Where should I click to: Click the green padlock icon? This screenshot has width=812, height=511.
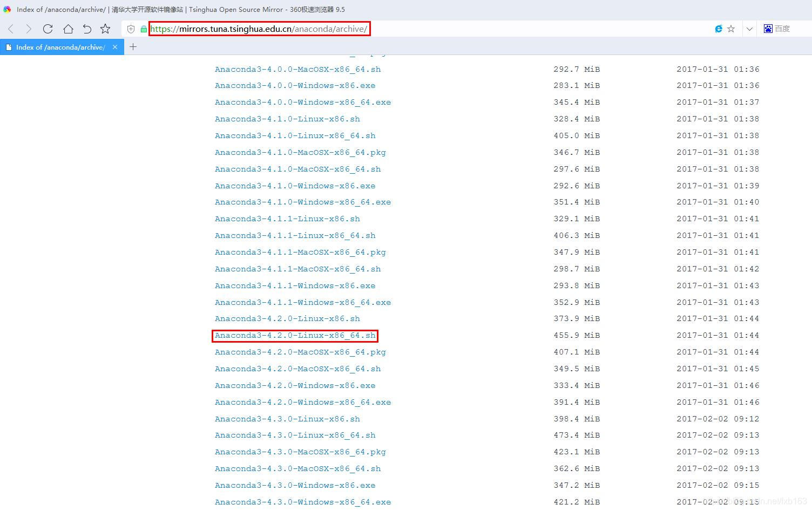coord(144,29)
